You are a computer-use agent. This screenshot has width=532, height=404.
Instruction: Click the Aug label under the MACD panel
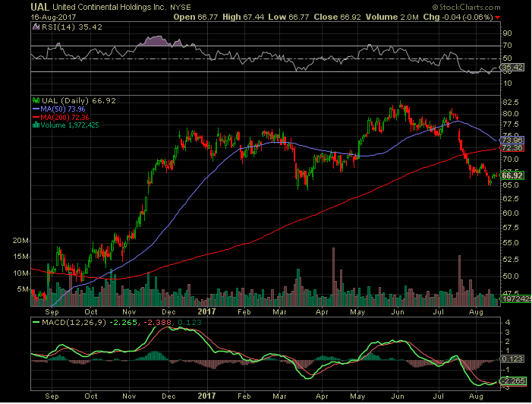pos(476,396)
